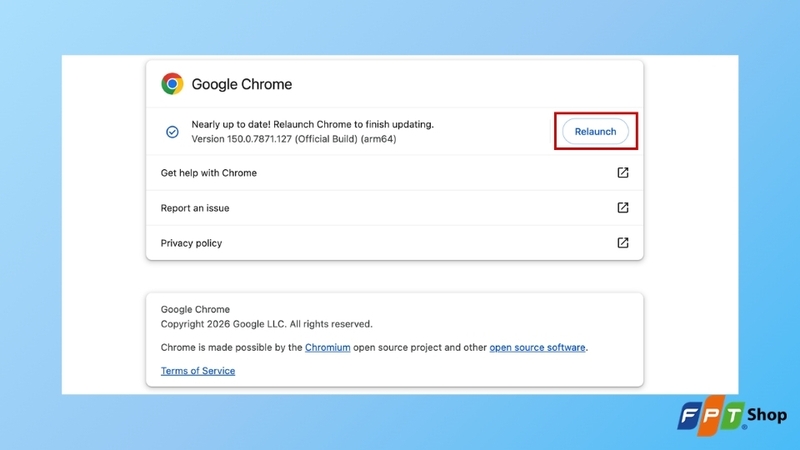Click the Google Chrome heading text

242,84
